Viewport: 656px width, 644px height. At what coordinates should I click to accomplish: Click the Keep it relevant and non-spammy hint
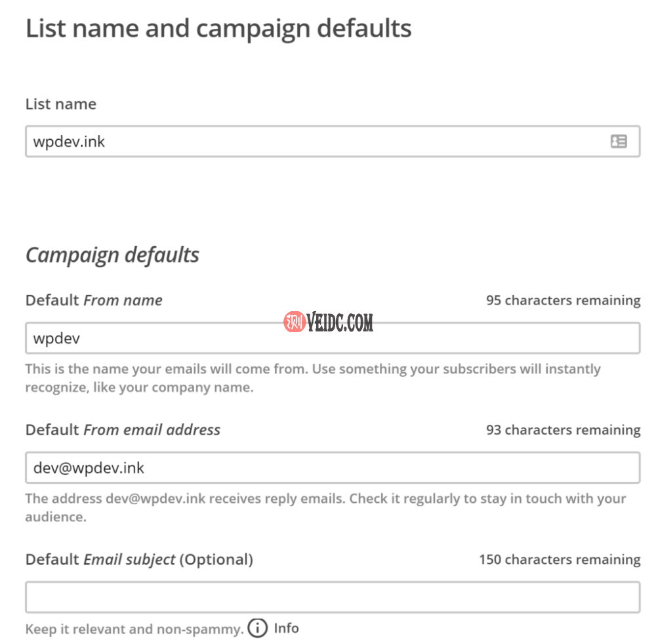click(x=134, y=629)
